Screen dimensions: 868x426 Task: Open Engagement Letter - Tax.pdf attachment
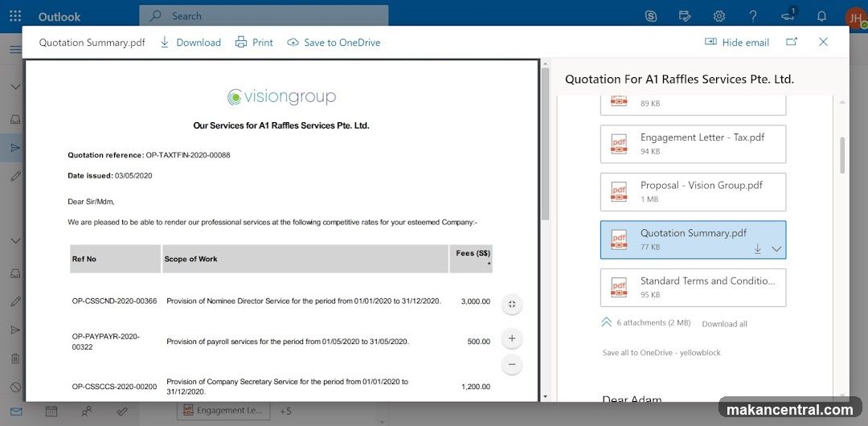pyautogui.click(x=693, y=144)
